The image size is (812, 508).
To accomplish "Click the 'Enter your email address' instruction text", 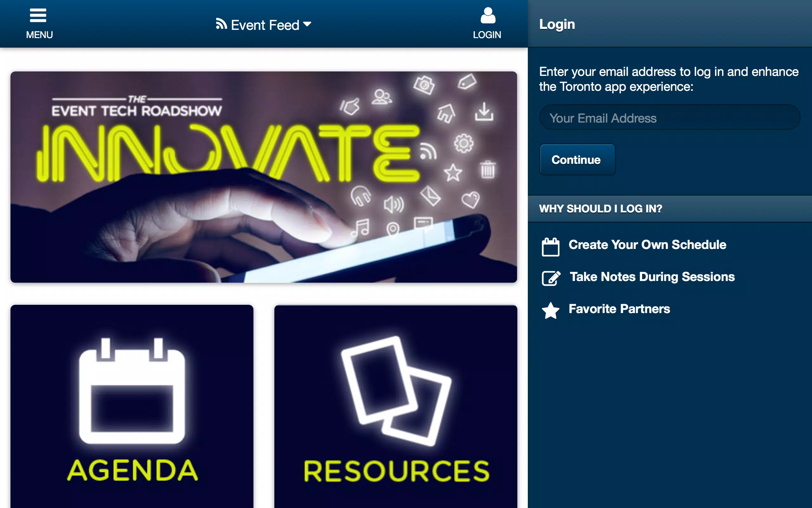I will click(x=668, y=79).
